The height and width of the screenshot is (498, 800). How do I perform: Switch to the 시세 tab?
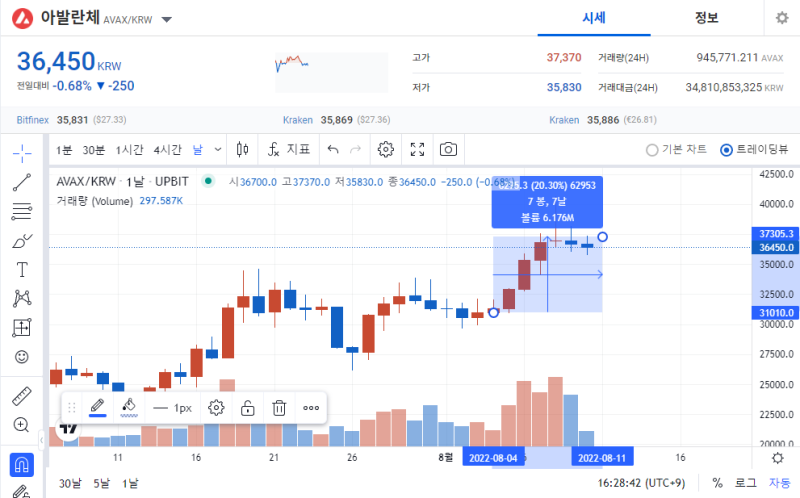pyautogui.click(x=594, y=18)
